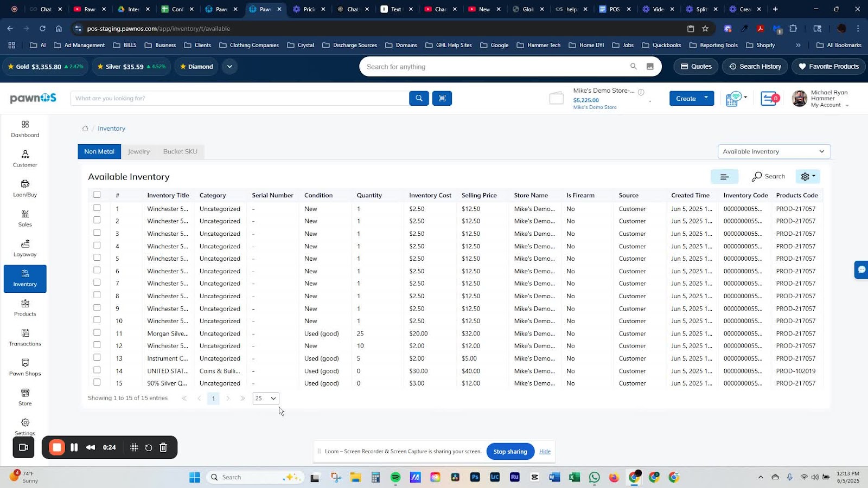
Task: Click the barcode scan button
Action: (442, 98)
